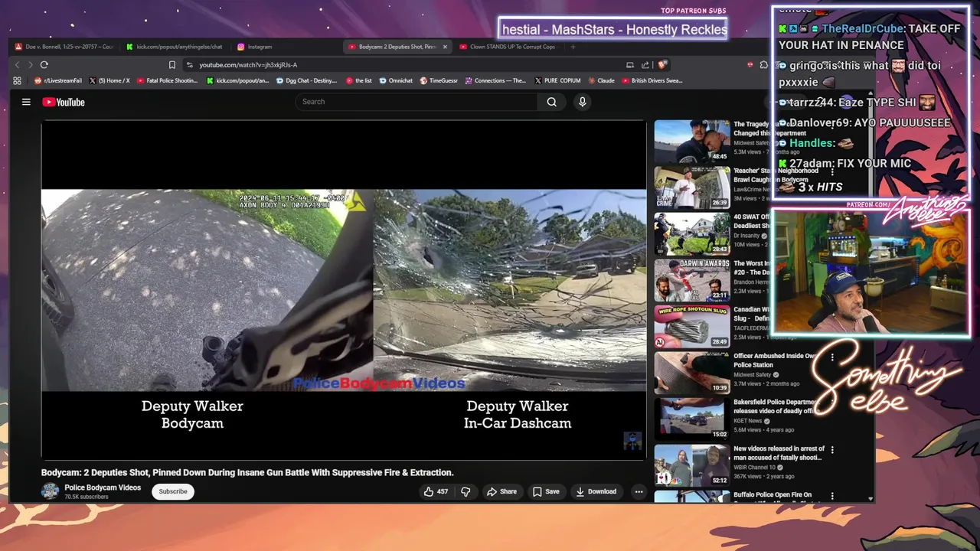
Task: Open 40 SWAT Dr Insanity thumbnail 28:43
Action: click(692, 234)
